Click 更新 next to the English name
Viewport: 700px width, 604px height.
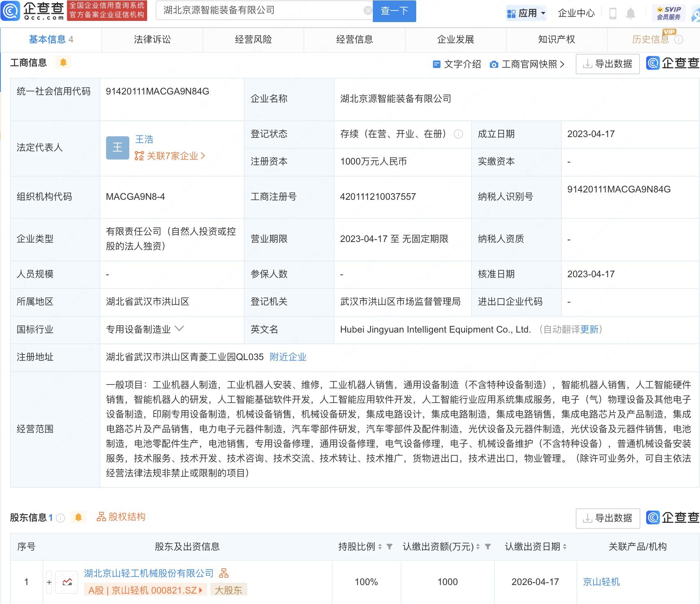coord(589,329)
